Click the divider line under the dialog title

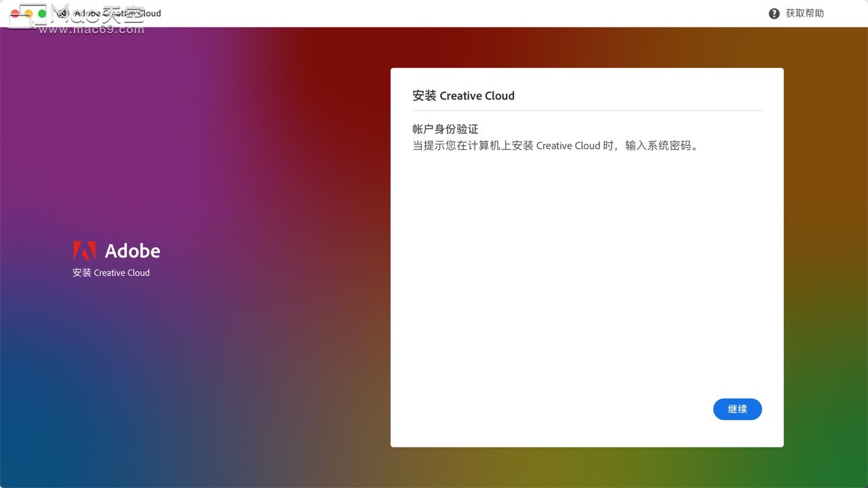click(587, 110)
